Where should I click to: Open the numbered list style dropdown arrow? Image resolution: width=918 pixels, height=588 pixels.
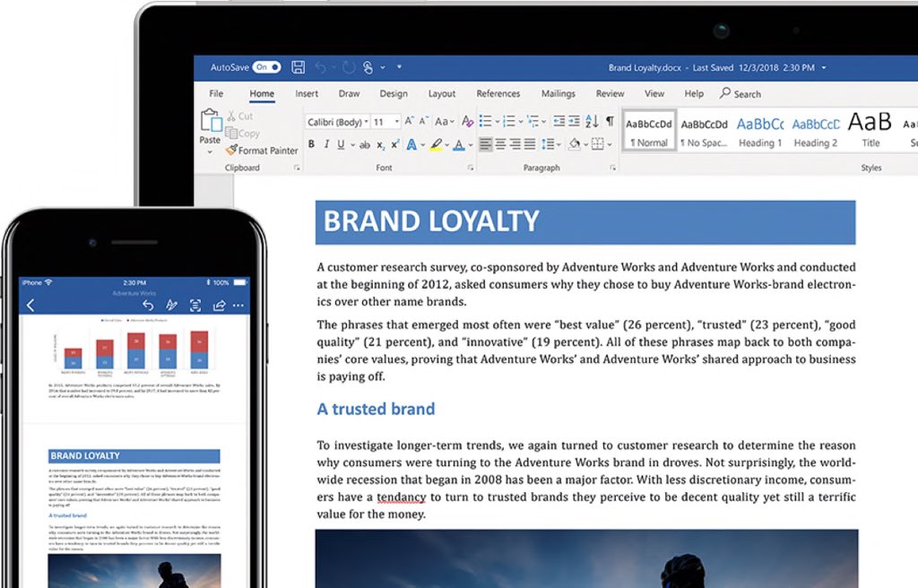521,122
